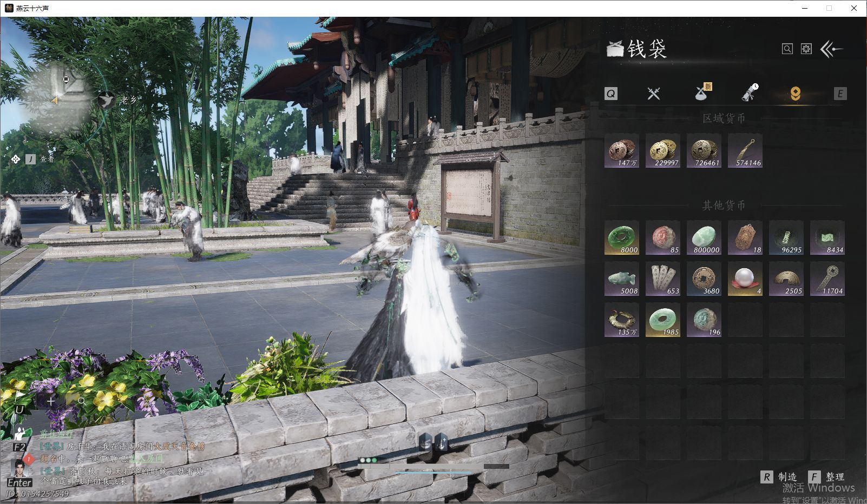
Task: Select the copper coins showing 147万
Action: click(x=622, y=151)
